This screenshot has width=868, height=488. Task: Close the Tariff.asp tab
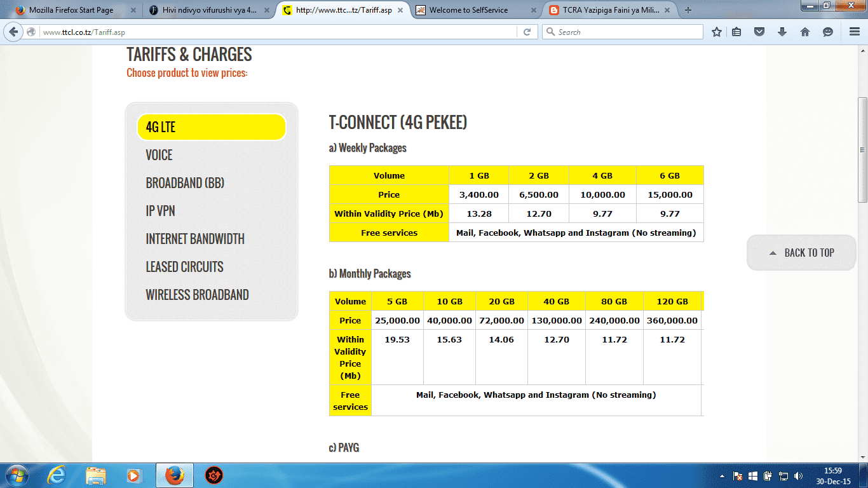pyautogui.click(x=400, y=10)
